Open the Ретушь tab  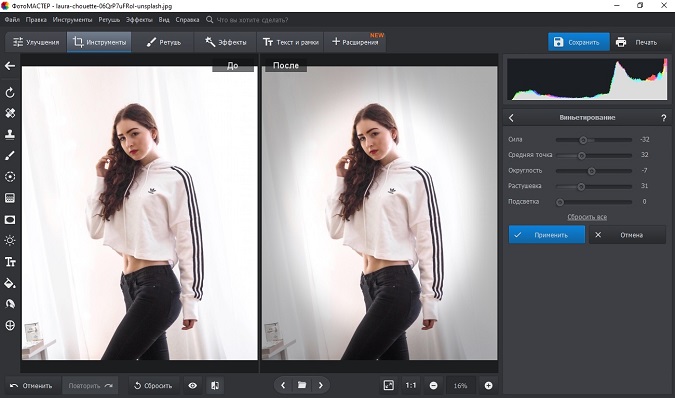(x=164, y=42)
